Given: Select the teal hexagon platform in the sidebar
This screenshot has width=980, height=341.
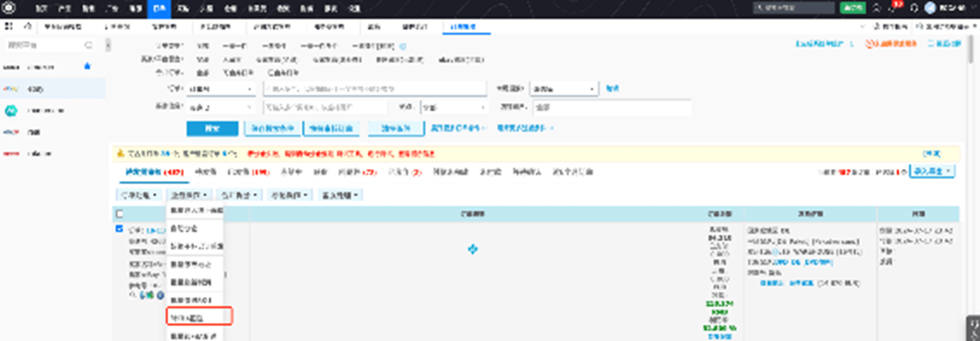Looking at the screenshot, I should pyautogui.click(x=11, y=111).
